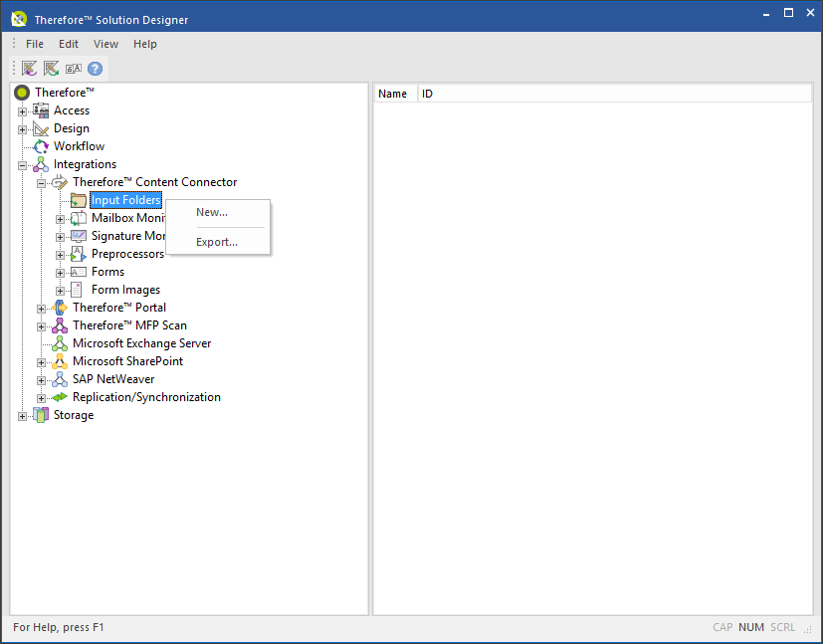Open the File menu
This screenshot has height=644, width=823.
click(35, 44)
